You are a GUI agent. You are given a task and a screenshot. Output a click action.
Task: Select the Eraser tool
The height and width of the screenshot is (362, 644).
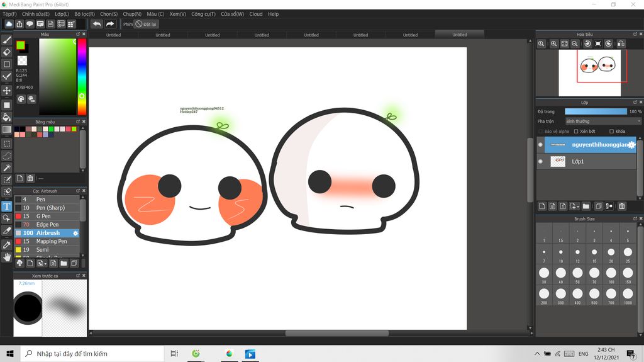click(x=6, y=52)
